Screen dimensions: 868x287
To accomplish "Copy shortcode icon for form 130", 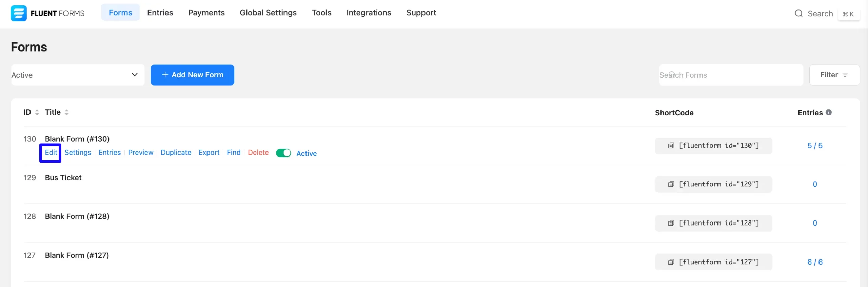I will point(671,146).
